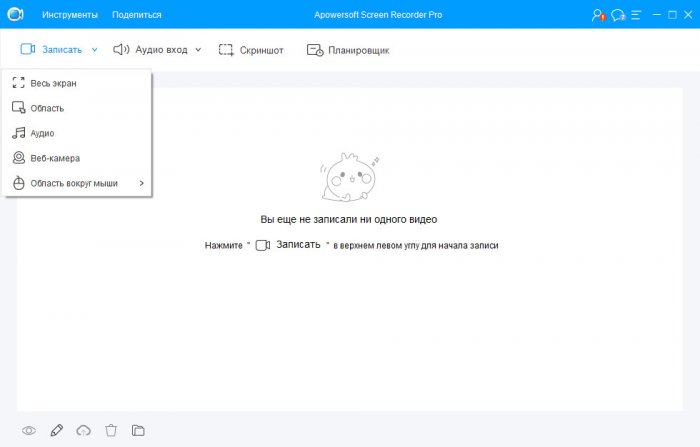
Task: Expand Область вокруг мыши submenu arrow
Action: point(142,183)
